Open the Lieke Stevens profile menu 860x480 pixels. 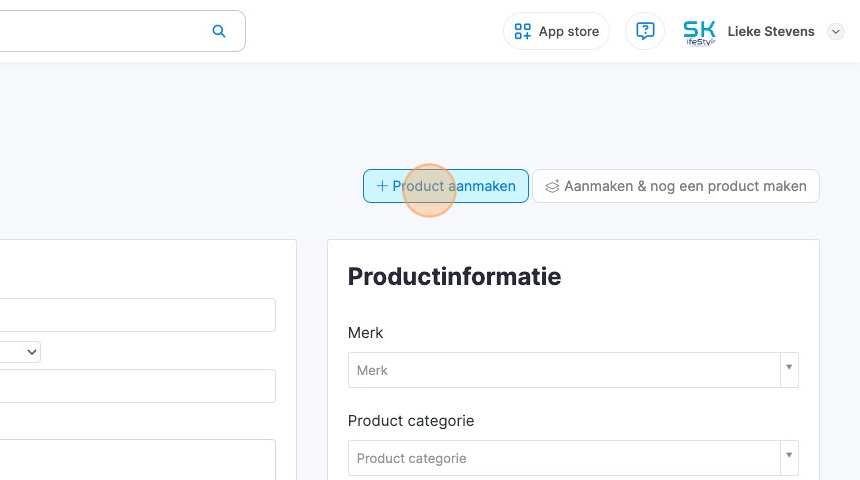click(770, 32)
